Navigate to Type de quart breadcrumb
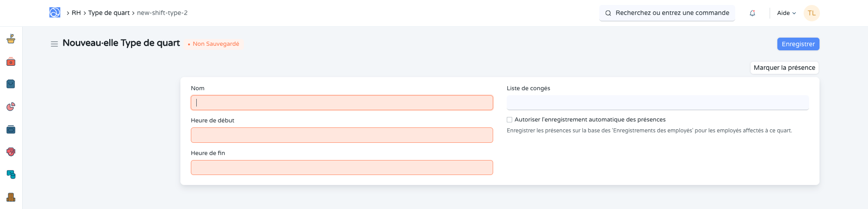Image resolution: width=868 pixels, height=209 pixels. point(109,13)
